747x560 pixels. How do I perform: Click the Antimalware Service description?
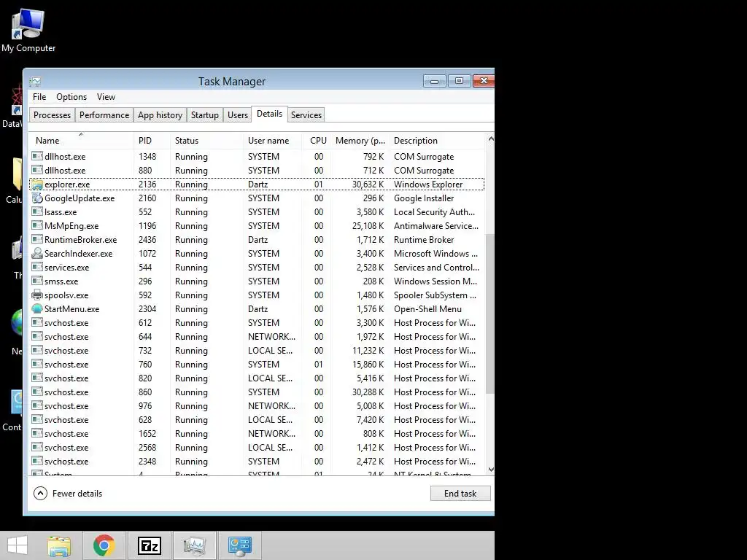click(436, 226)
